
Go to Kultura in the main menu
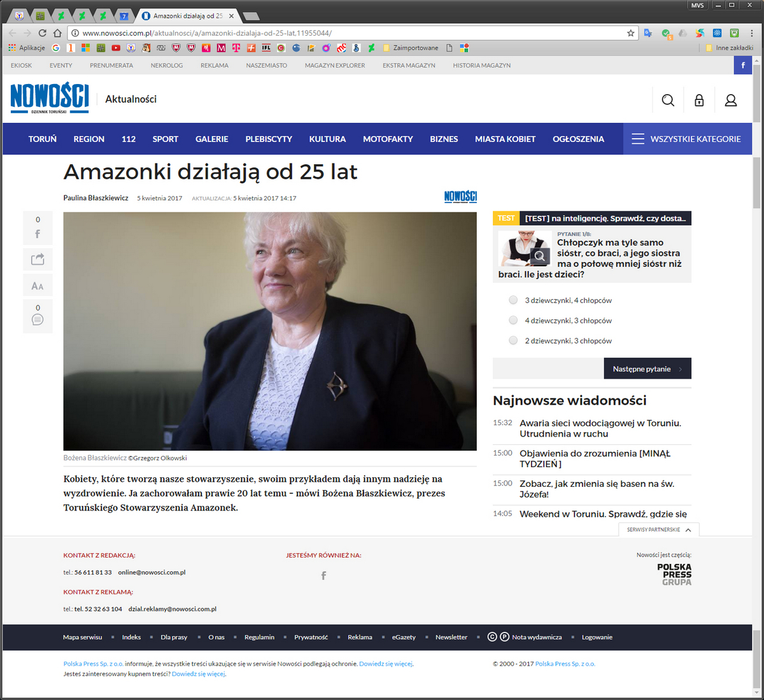point(327,139)
